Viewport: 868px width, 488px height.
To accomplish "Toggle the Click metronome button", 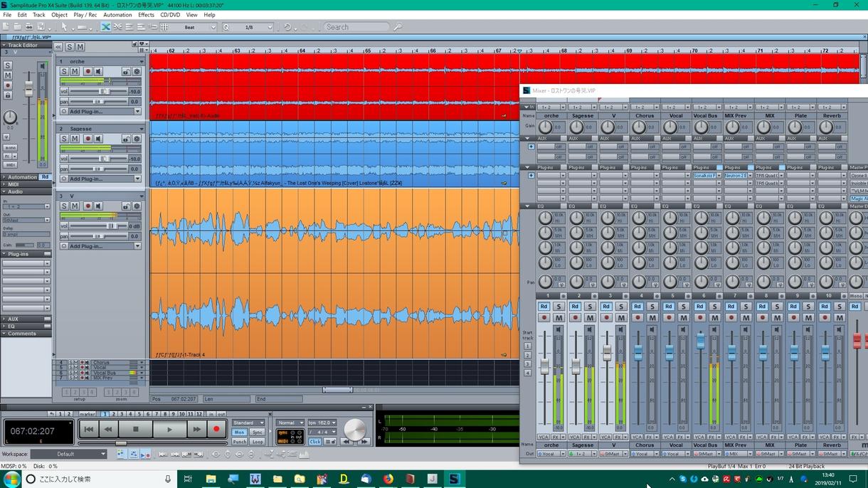I will tap(314, 442).
